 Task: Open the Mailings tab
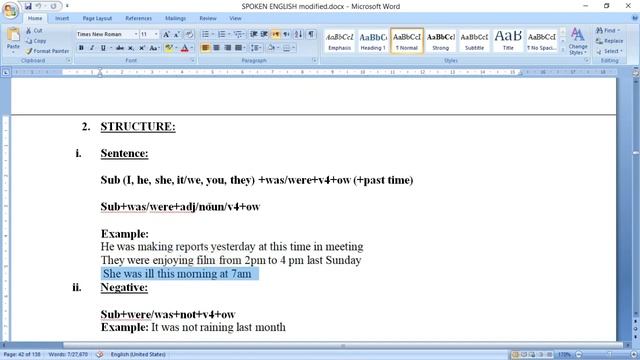tap(176, 18)
